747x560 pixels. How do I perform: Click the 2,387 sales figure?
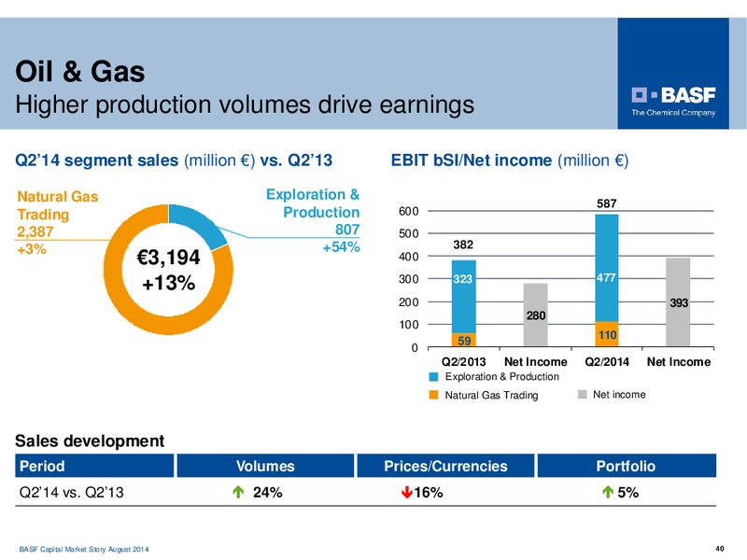35,231
